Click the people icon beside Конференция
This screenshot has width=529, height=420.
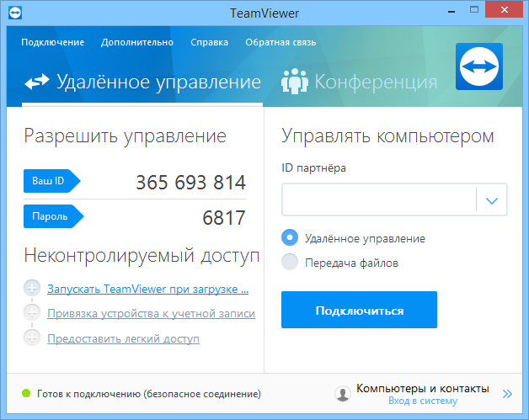coord(295,82)
